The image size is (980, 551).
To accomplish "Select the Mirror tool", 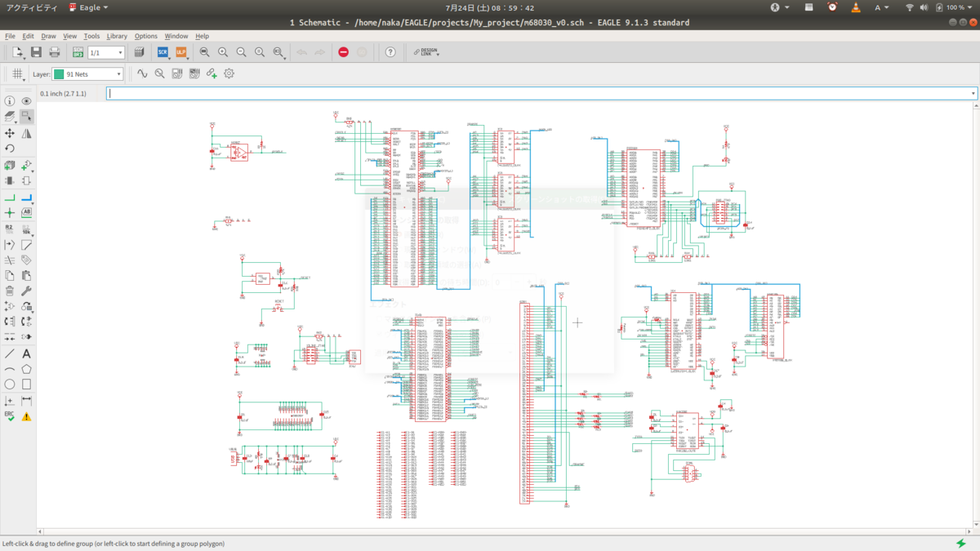I will pos(27,133).
